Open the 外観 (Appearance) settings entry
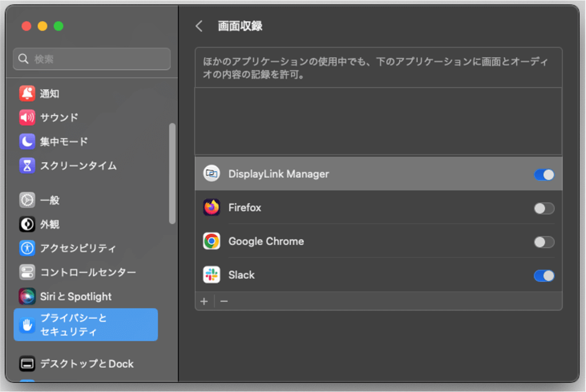Screen dimensions: 586x392 (x=26, y=224)
